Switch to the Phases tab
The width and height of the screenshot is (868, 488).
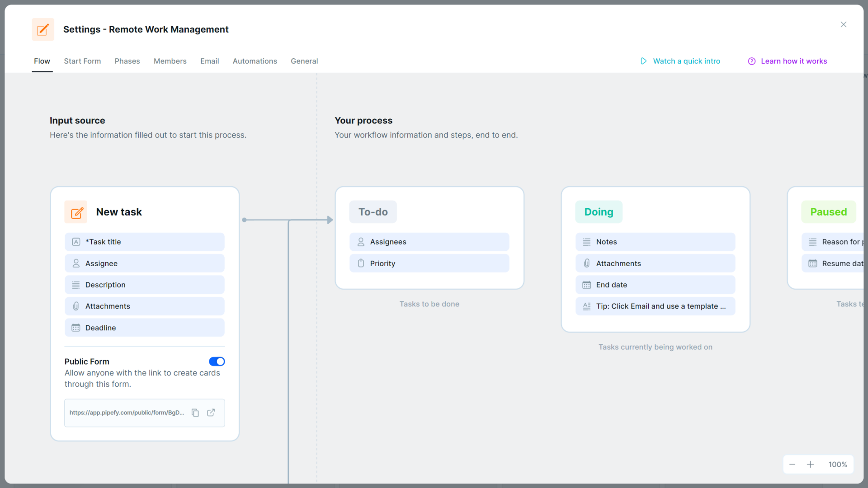coord(127,61)
